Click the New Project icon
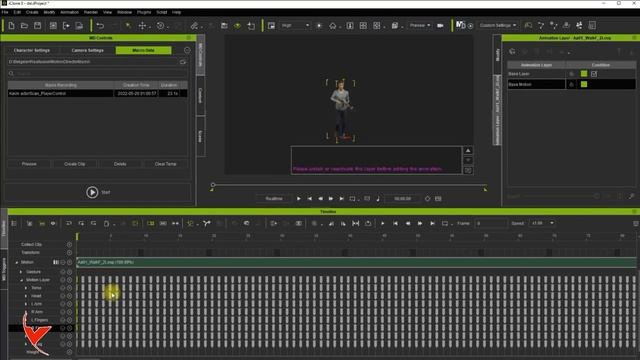 click(x=11, y=26)
